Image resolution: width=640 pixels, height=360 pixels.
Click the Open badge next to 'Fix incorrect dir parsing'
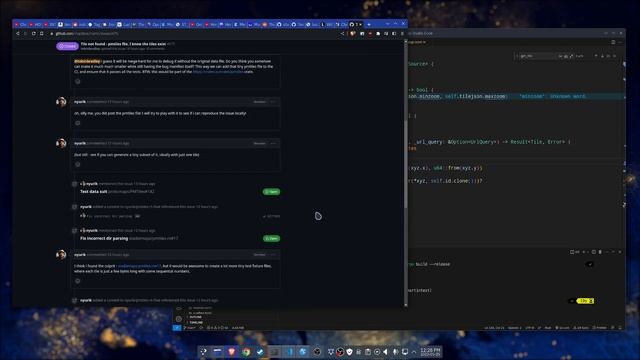[x=271, y=238]
